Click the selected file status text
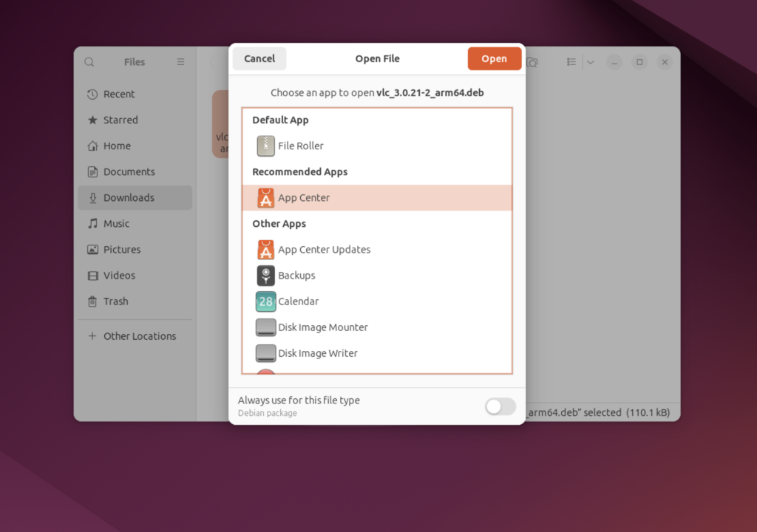The width and height of the screenshot is (757, 532). click(598, 413)
